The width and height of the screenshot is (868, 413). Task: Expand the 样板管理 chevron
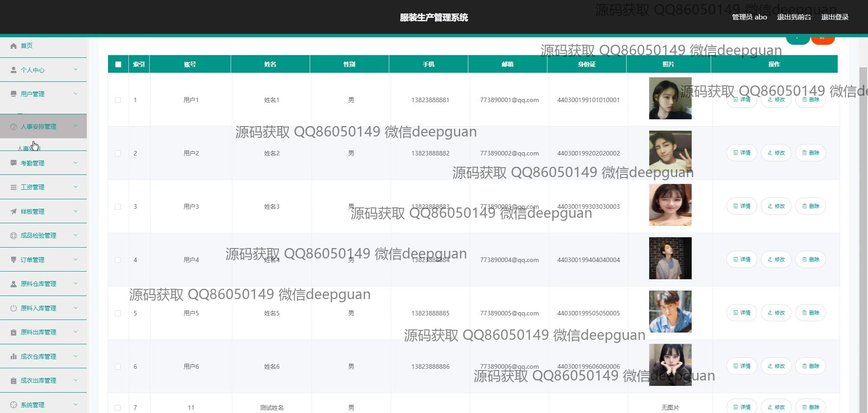(75, 211)
